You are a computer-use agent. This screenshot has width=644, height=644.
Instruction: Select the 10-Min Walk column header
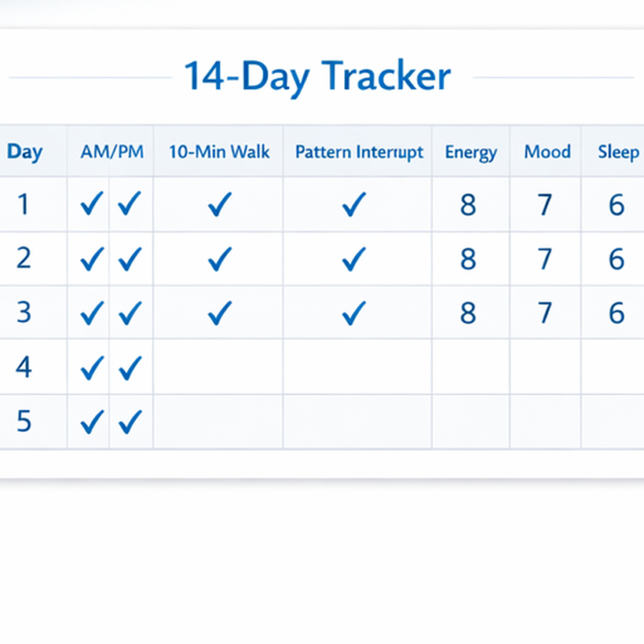pyautogui.click(x=219, y=152)
